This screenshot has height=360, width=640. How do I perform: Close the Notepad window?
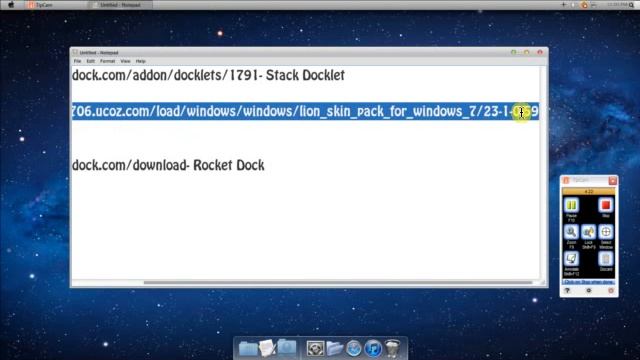coord(540,52)
